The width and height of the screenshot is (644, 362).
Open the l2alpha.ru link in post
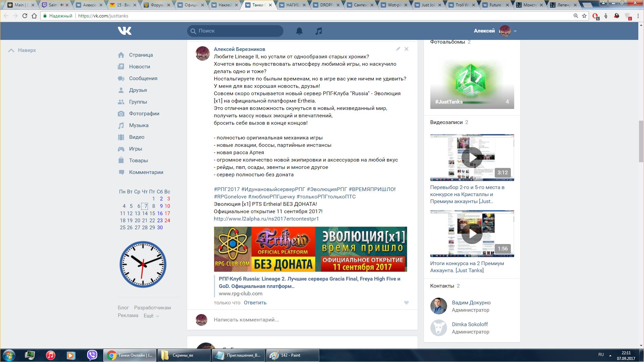coord(266,219)
